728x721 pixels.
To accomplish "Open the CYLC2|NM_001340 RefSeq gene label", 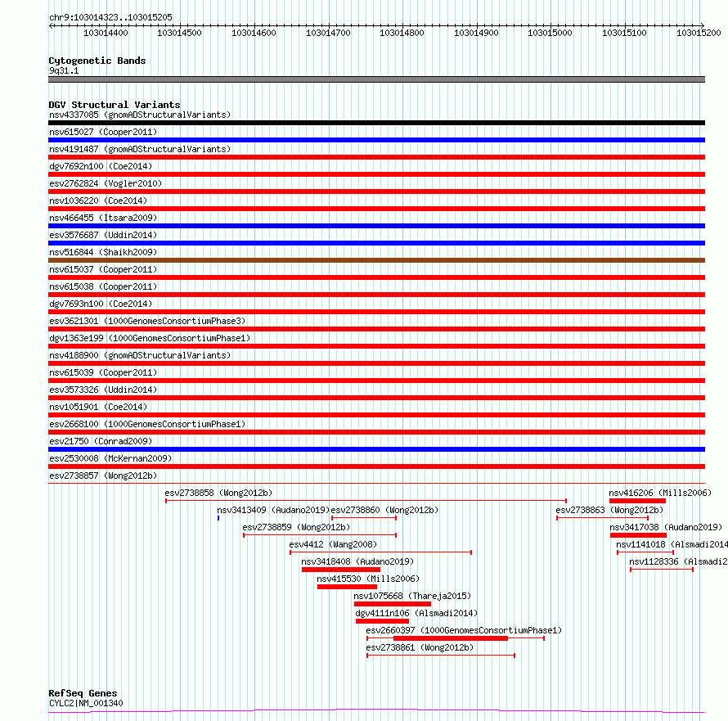I will (86, 703).
